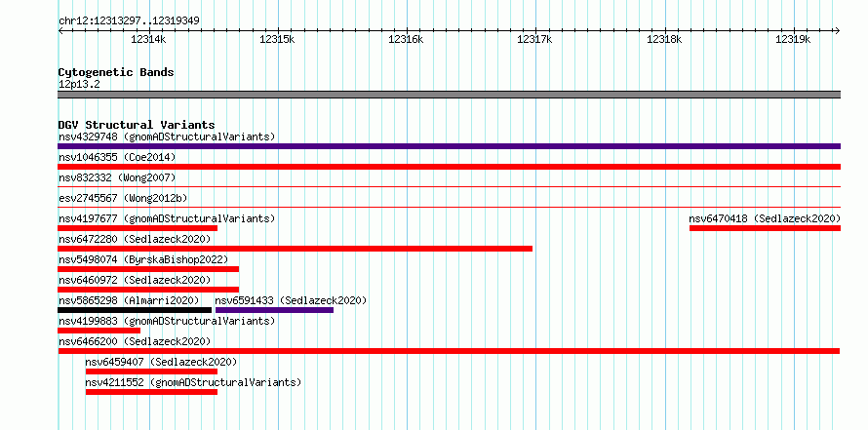
Task: Click the 12317k ruler position
Action: [x=535, y=39]
